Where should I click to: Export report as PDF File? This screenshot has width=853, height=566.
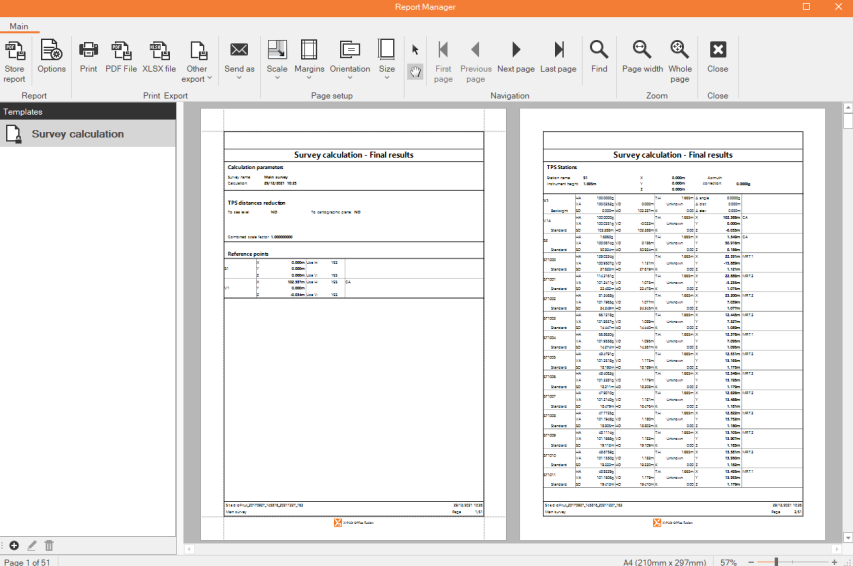click(121, 58)
